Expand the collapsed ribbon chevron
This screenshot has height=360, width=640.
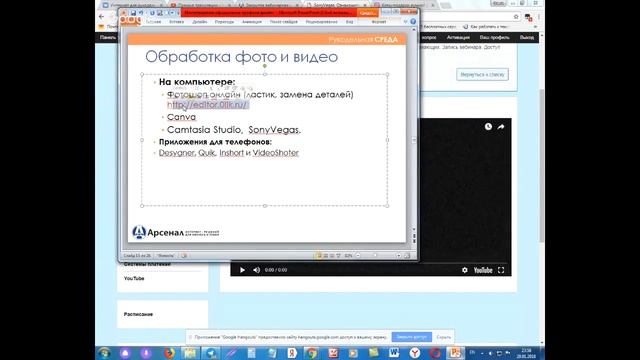pos(405,22)
